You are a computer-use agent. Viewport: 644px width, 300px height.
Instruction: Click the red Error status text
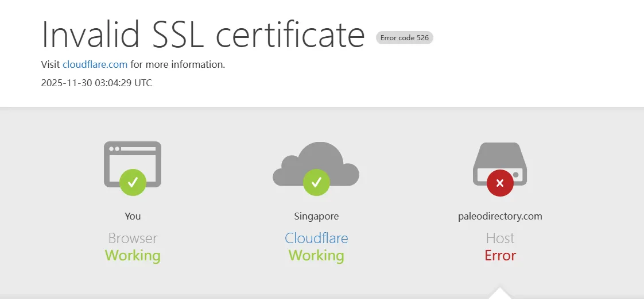coord(500,256)
